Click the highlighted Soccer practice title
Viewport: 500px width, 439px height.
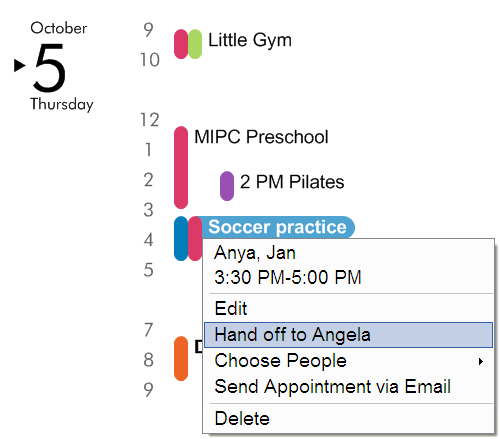tap(277, 227)
